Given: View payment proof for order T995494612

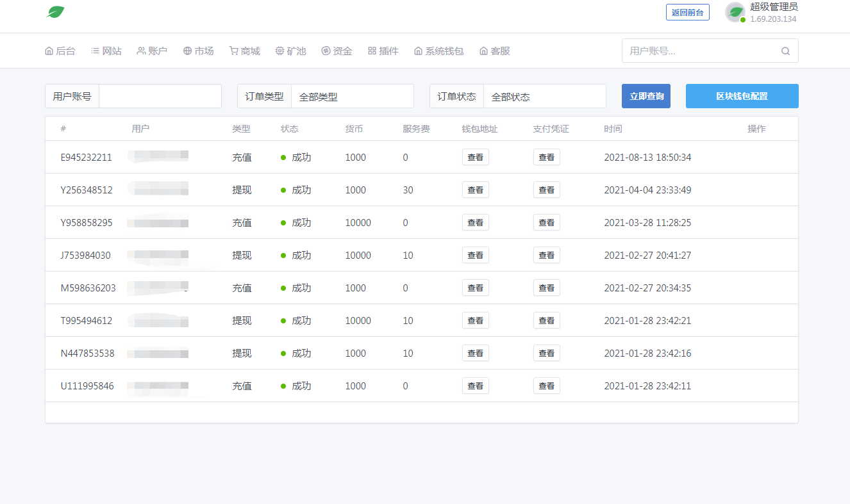Looking at the screenshot, I should [547, 320].
